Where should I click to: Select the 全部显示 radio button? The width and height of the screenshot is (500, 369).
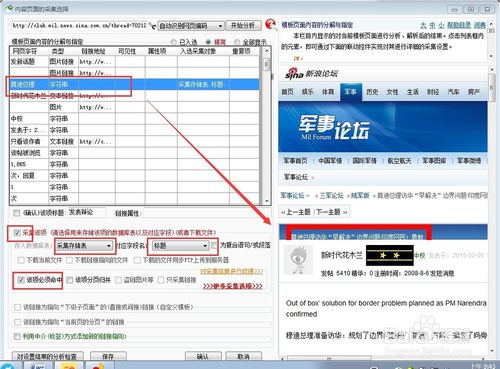pos(237,42)
